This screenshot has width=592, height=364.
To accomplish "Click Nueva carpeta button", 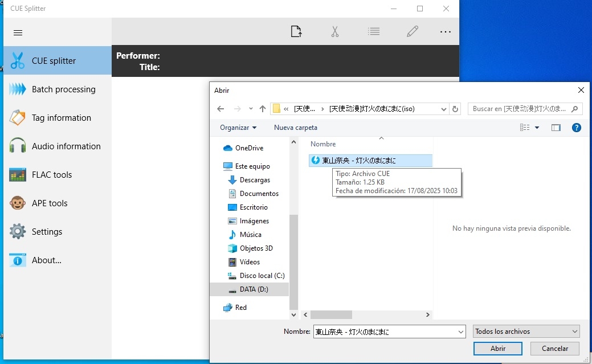I will point(296,128).
